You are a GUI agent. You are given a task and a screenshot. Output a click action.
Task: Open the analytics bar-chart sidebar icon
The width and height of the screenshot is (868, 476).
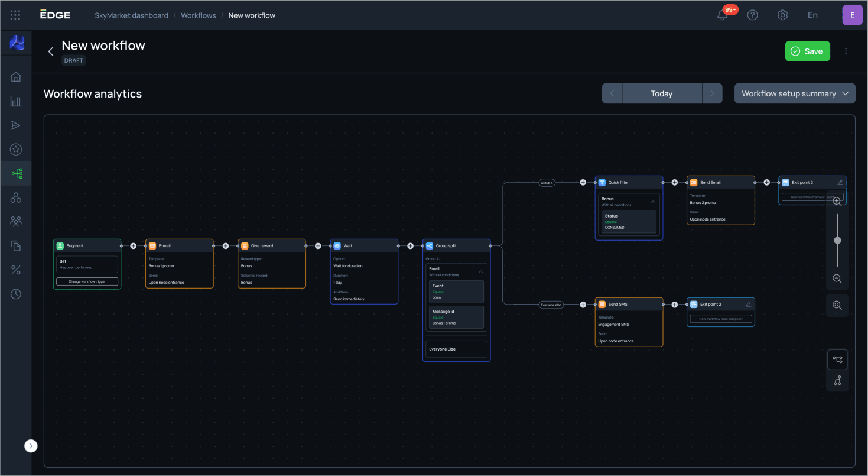[x=16, y=101]
